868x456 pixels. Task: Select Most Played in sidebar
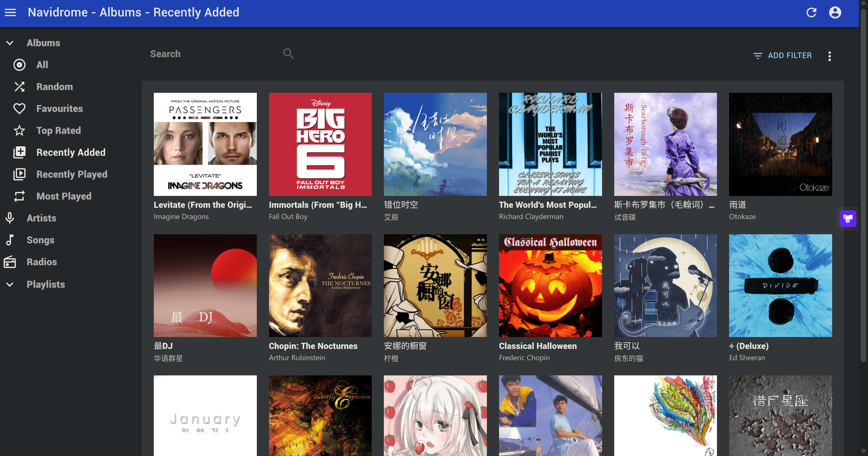point(64,196)
